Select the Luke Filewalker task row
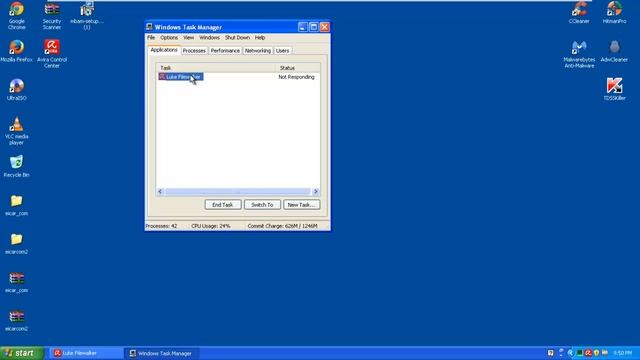Screen dimensions: 640x360 (238, 77)
